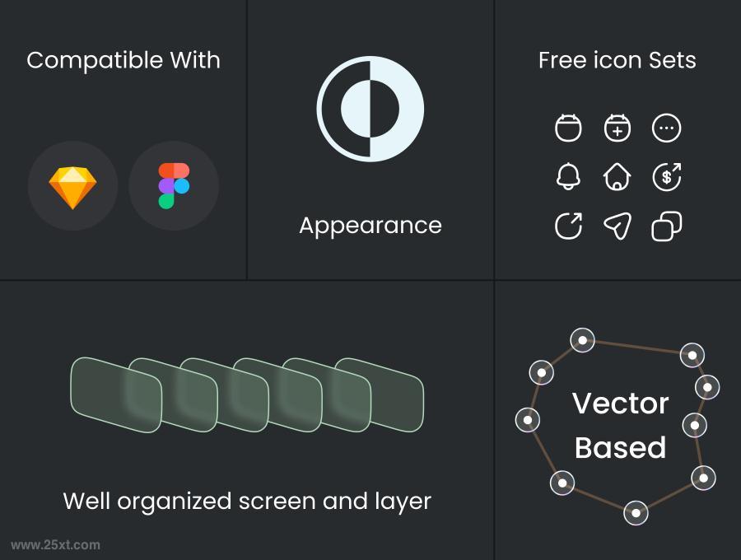Click the half-filled Appearance circle icon

[x=370, y=109]
